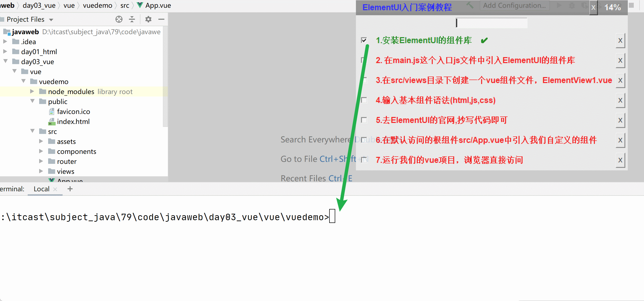This screenshot has width=644, height=301.
Task: Select the Local terminal tab
Action: [41, 189]
